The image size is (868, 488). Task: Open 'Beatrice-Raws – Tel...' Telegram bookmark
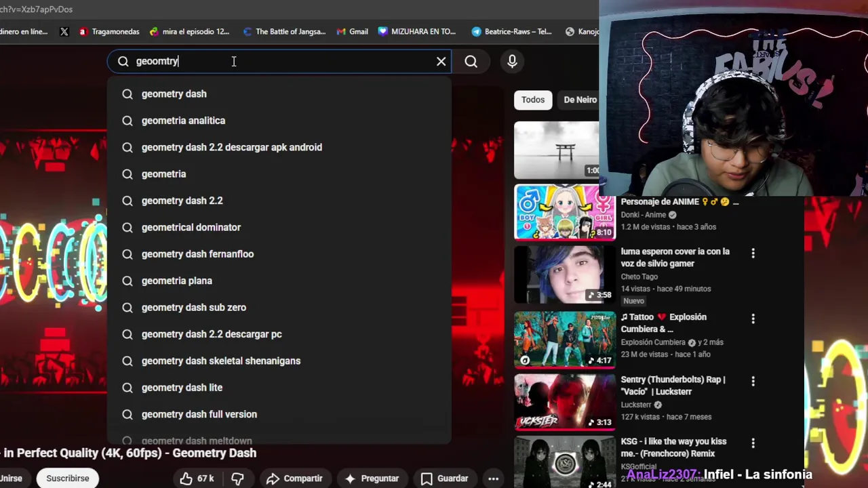tap(512, 31)
